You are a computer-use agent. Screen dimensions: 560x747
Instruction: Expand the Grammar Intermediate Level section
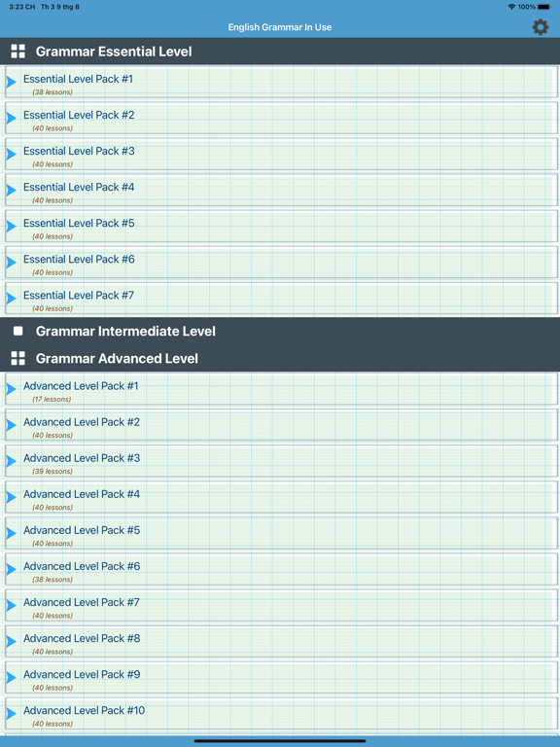[280, 331]
